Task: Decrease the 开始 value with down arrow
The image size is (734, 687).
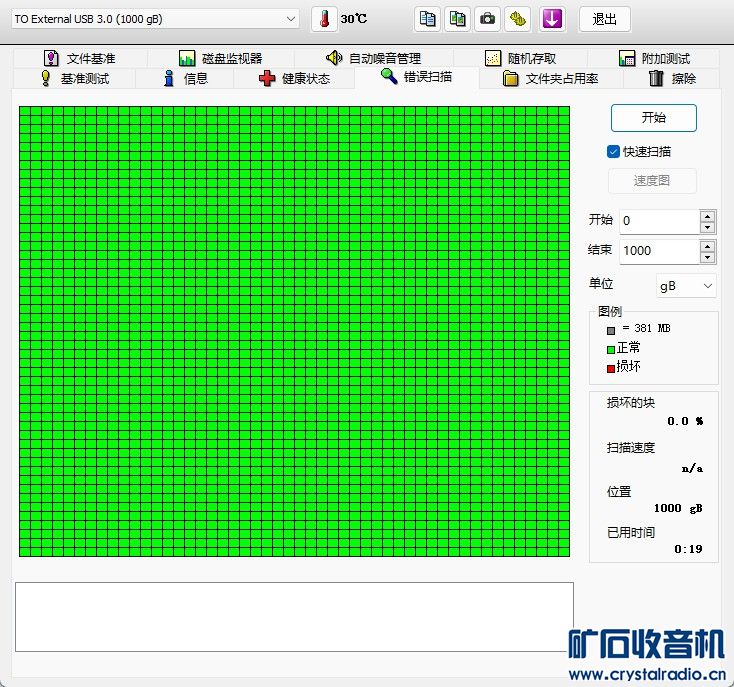Action: [707, 227]
